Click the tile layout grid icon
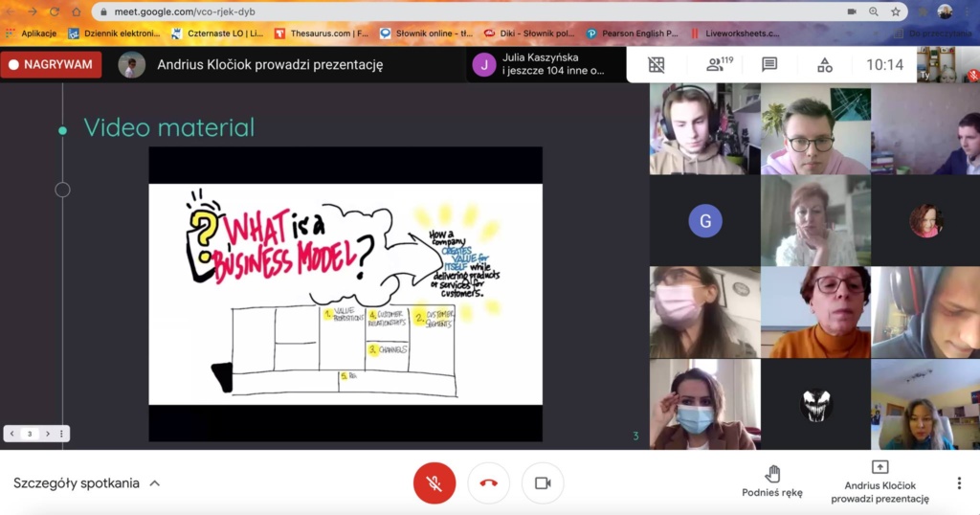 tap(657, 65)
